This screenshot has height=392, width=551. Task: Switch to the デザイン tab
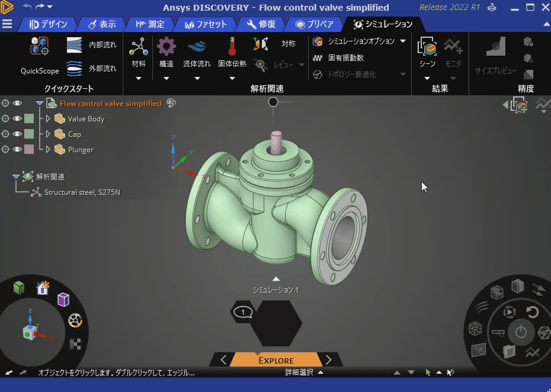(x=49, y=24)
